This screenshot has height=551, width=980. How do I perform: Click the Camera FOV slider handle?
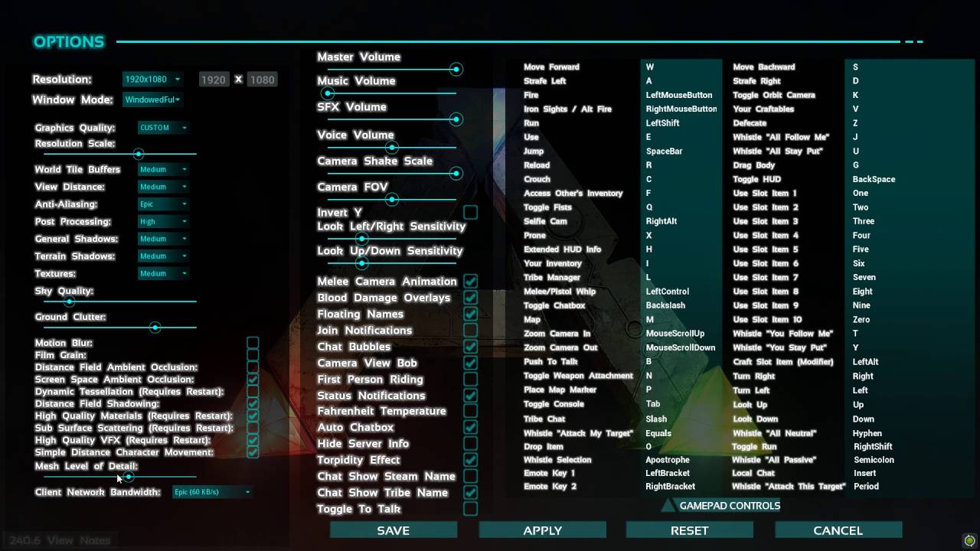tap(392, 200)
